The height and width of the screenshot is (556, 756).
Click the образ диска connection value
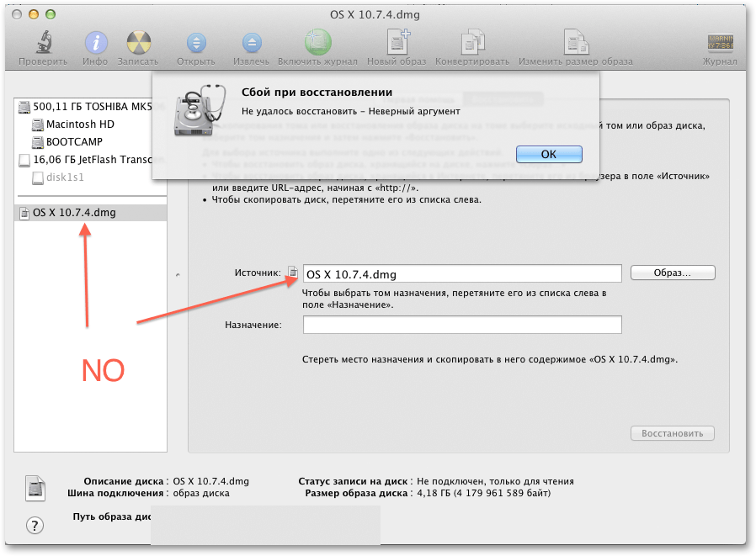coord(201,493)
